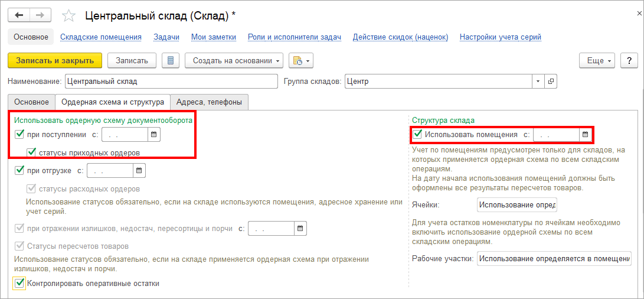The image size is (644, 299).
Task: Select the top Основное navigation item
Action: [x=31, y=37]
